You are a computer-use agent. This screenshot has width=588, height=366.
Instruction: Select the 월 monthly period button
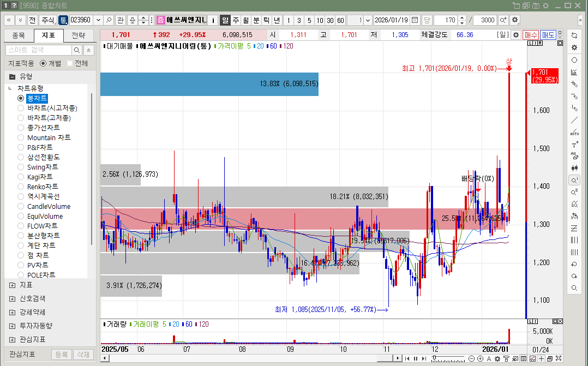click(245, 20)
